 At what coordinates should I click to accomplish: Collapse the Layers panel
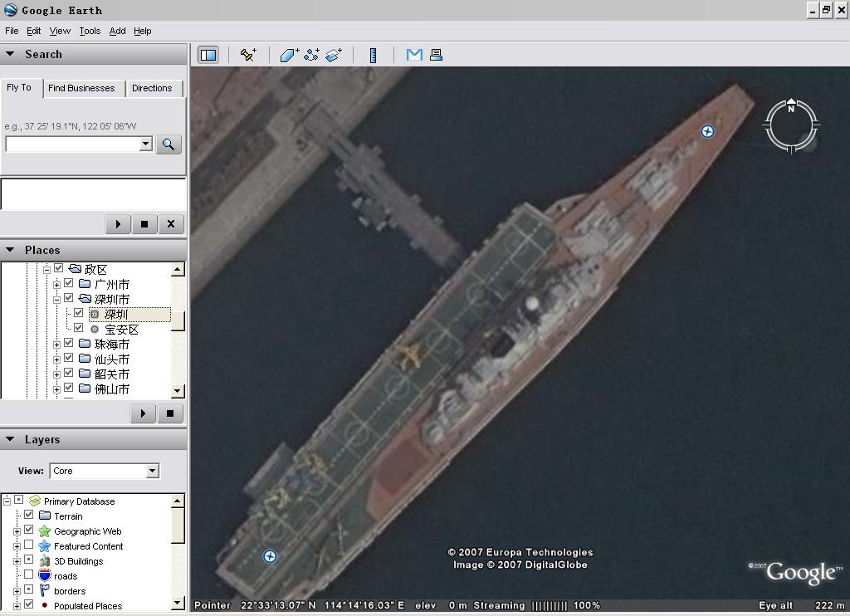click(x=10, y=438)
